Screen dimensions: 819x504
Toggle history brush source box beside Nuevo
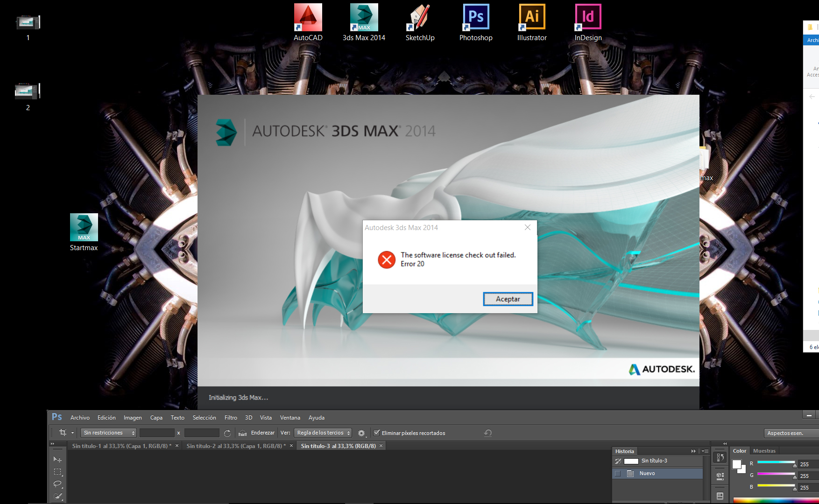click(618, 473)
